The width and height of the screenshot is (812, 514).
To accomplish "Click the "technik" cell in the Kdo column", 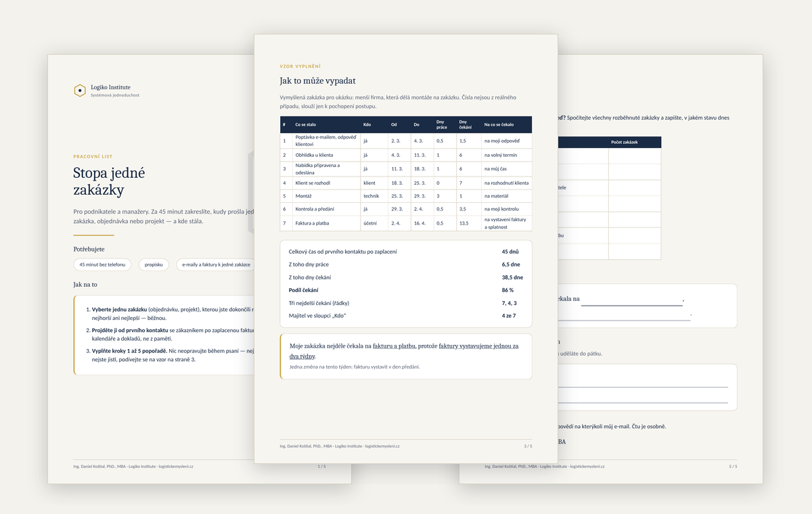I will [374, 196].
